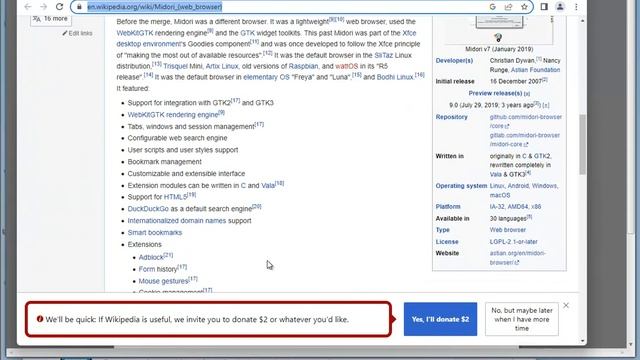Open the 'Astian Foundation' infobox link
The height and width of the screenshot is (360, 640).
(x=536, y=70)
